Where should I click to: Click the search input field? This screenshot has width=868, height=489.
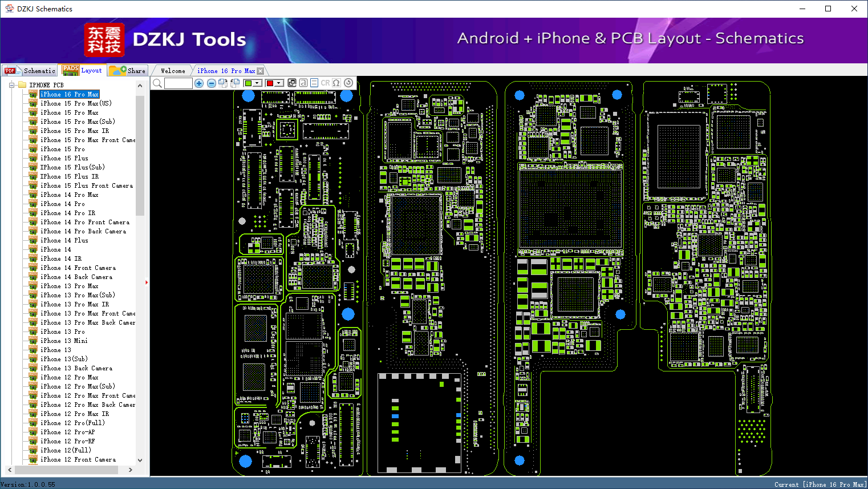coord(179,83)
